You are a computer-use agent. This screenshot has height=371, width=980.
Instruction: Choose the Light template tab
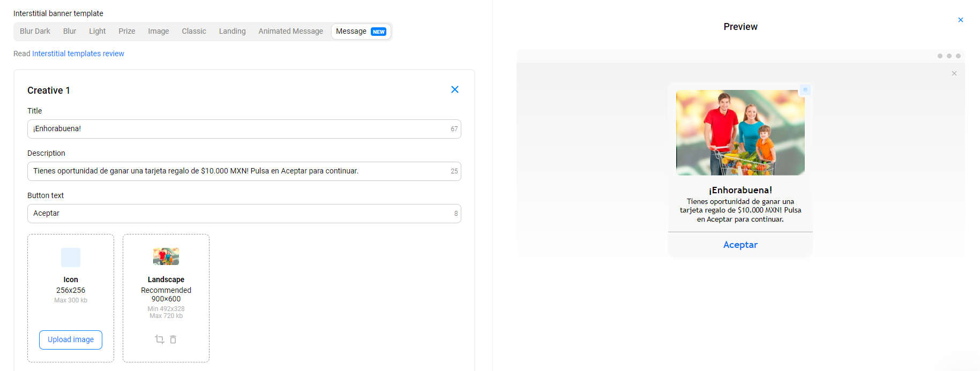tap(97, 32)
